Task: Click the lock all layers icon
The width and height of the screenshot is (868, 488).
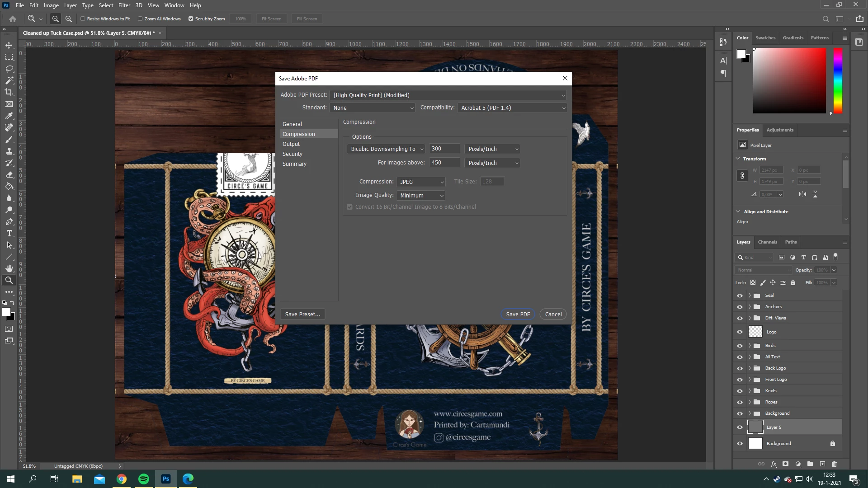Action: pyautogui.click(x=793, y=282)
